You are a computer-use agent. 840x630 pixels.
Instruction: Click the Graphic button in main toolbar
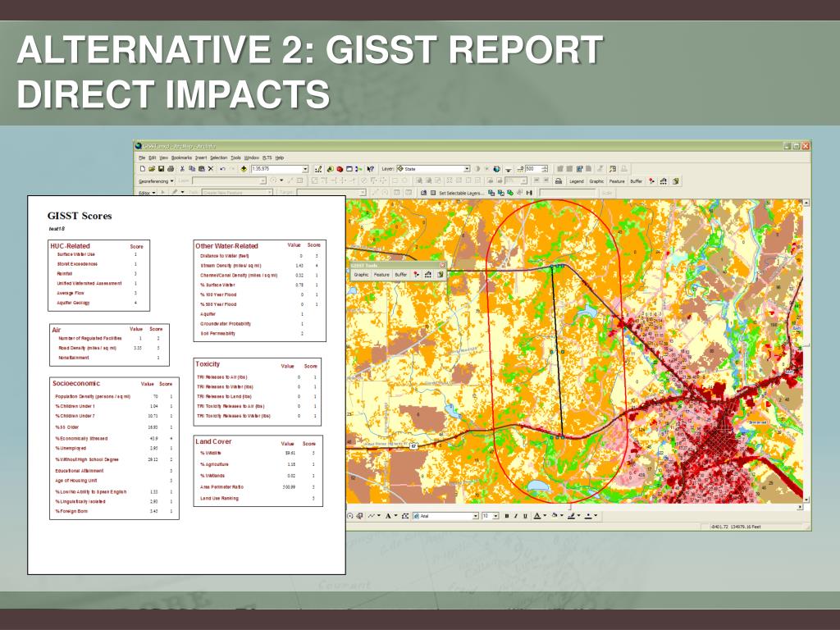point(596,181)
